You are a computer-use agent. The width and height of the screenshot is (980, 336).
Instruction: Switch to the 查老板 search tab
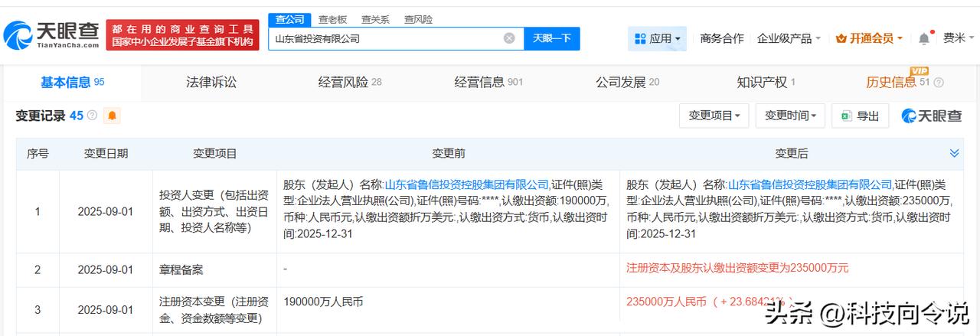(332, 19)
